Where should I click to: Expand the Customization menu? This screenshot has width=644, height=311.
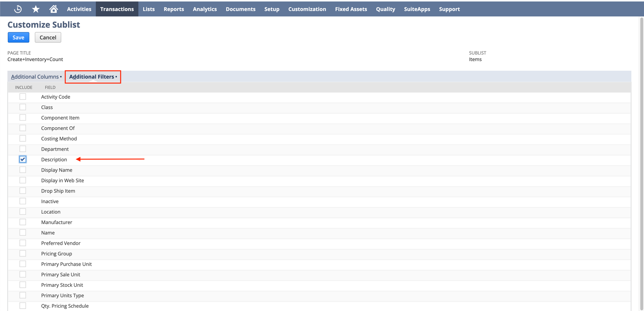(x=307, y=9)
